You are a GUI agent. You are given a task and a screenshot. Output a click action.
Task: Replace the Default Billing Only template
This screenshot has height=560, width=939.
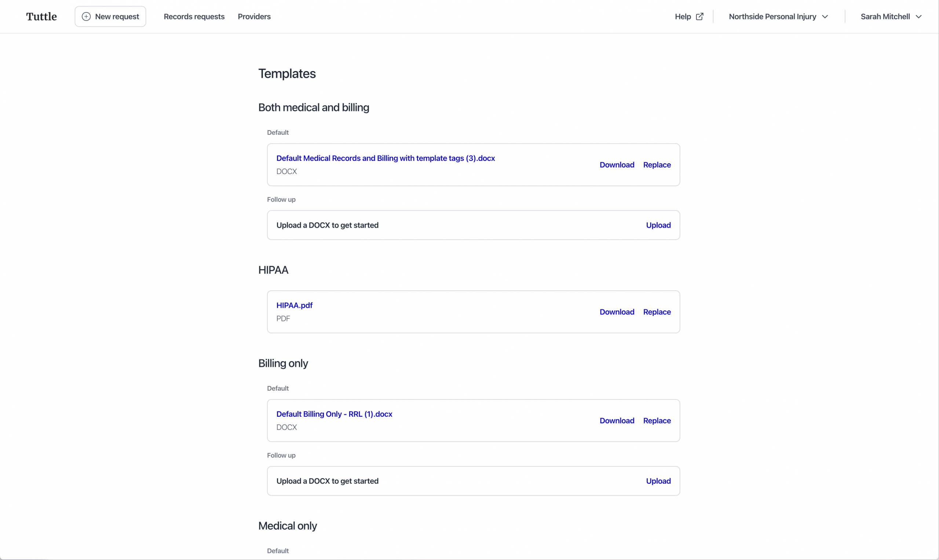tap(657, 421)
